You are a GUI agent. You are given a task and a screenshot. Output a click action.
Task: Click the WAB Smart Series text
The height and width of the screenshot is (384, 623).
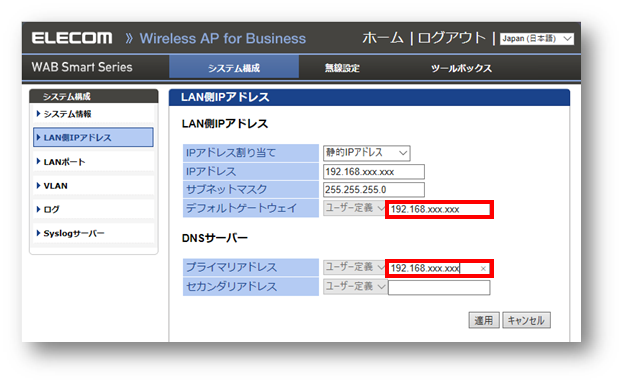82,67
